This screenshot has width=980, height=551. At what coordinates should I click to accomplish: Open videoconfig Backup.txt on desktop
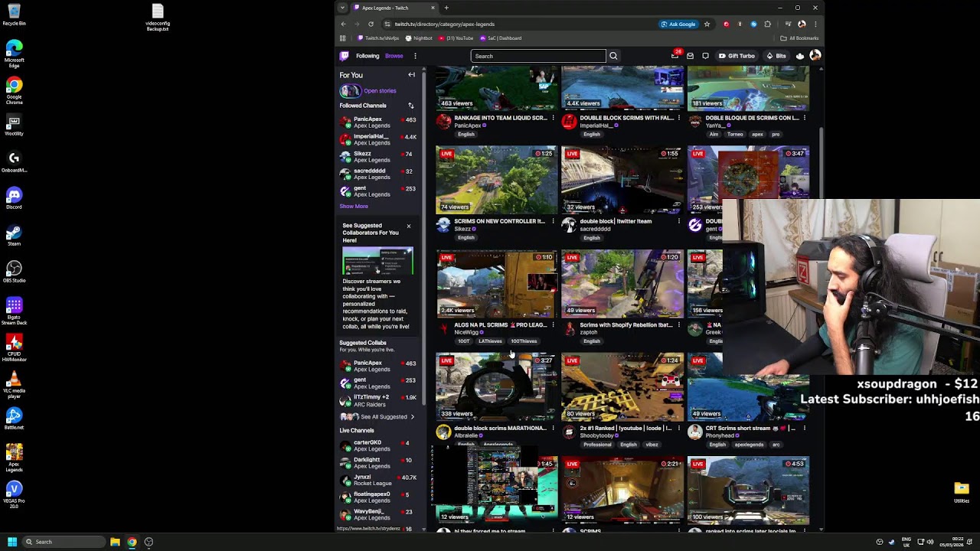click(158, 17)
